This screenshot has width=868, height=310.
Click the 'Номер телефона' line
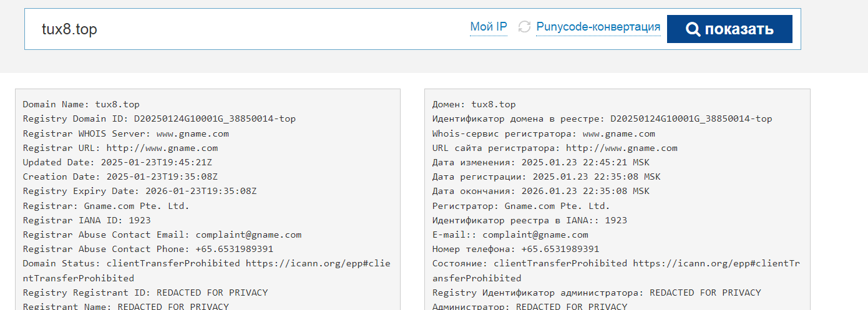pyautogui.click(x=515, y=249)
